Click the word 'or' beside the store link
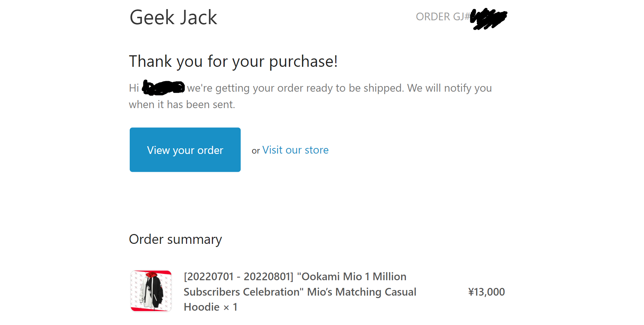The height and width of the screenshot is (325, 644). coord(256,151)
